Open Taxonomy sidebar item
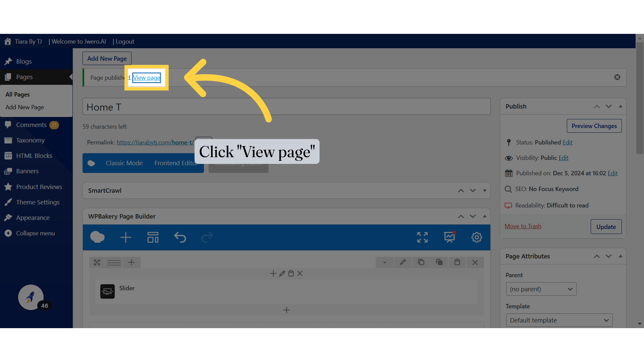 (30, 140)
